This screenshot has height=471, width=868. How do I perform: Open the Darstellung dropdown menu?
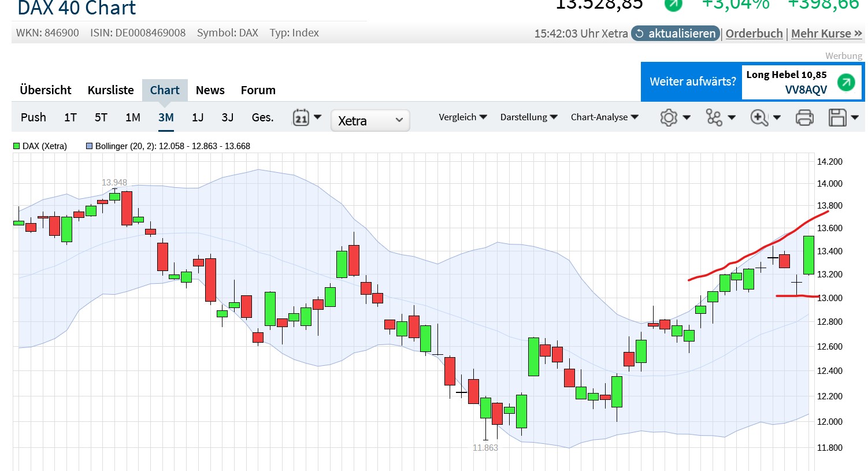click(x=529, y=117)
